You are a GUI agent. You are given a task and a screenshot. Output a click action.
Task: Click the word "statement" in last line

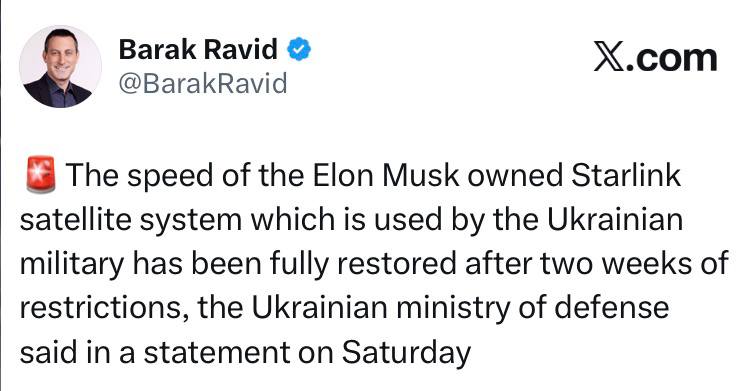217,353
